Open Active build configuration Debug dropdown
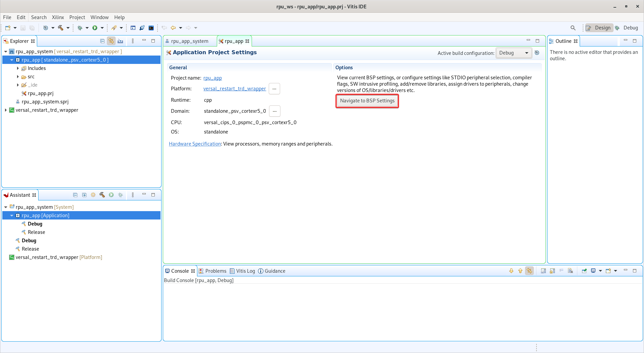This screenshot has width=644, height=353. (x=514, y=53)
